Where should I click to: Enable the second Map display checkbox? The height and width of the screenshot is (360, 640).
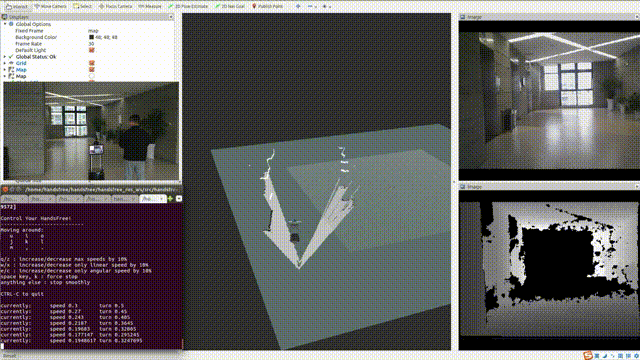click(x=91, y=76)
